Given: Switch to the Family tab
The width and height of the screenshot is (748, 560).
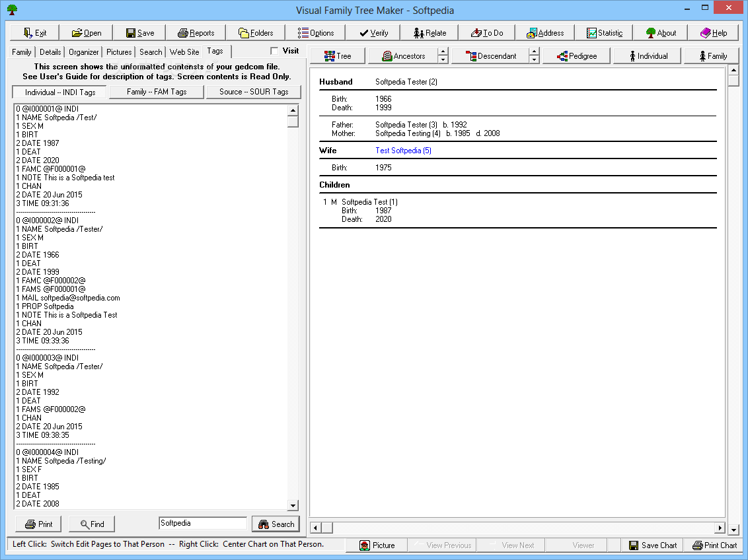Looking at the screenshot, I should [21, 52].
